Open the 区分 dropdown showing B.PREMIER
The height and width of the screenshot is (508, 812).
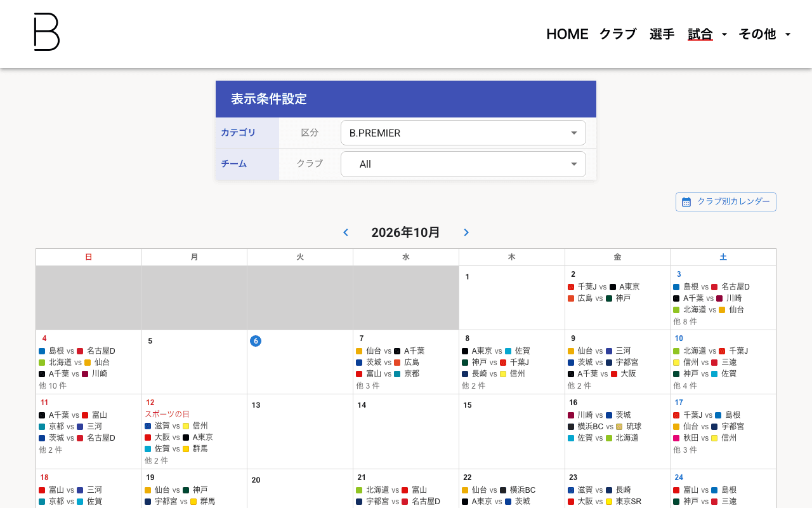tap(463, 133)
